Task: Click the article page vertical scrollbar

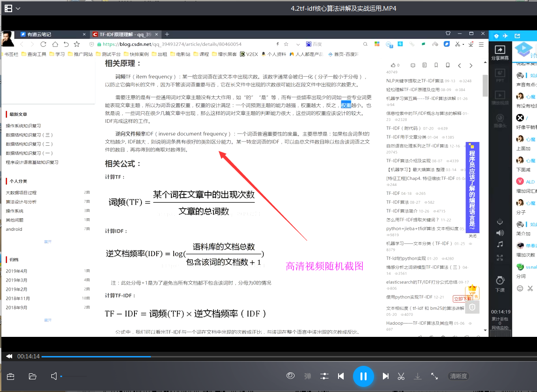Action: (x=485, y=86)
